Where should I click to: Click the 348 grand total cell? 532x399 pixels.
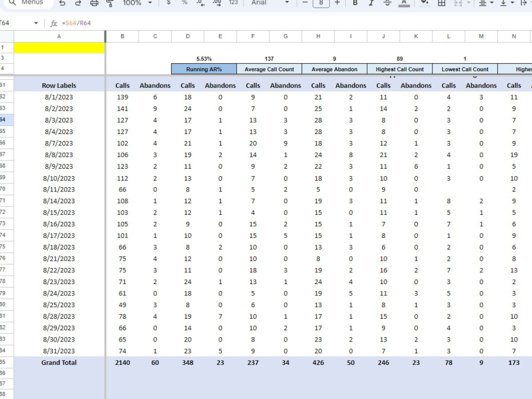click(x=188, y=362)
